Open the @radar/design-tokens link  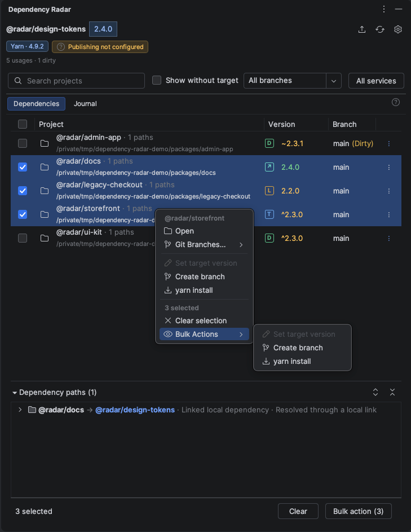pyautogui.click(x=135, y=410)
